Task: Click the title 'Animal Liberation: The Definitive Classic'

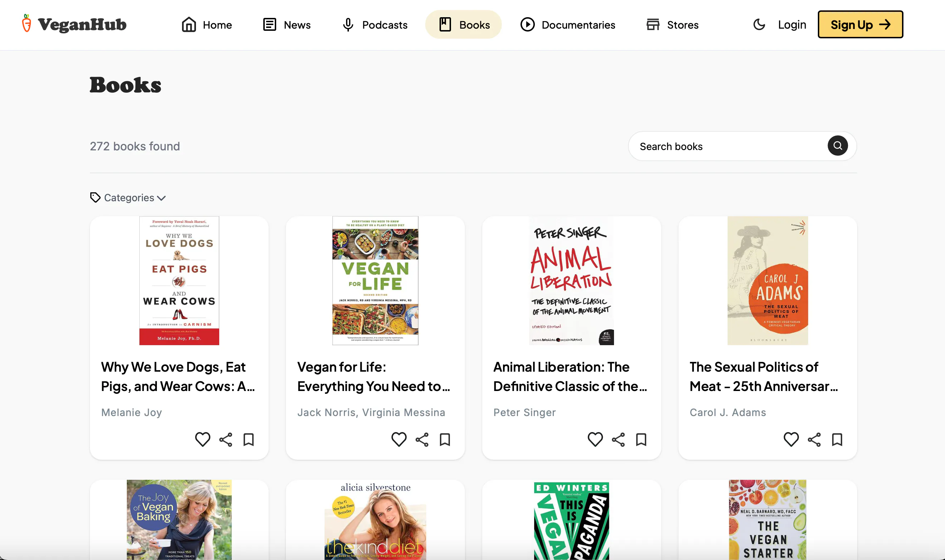Action: 570,376
